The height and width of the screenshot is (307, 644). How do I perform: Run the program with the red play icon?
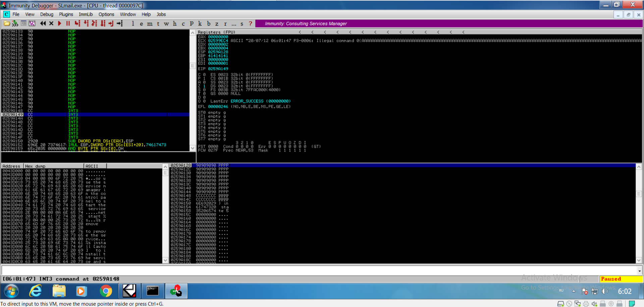pos(60,24)
